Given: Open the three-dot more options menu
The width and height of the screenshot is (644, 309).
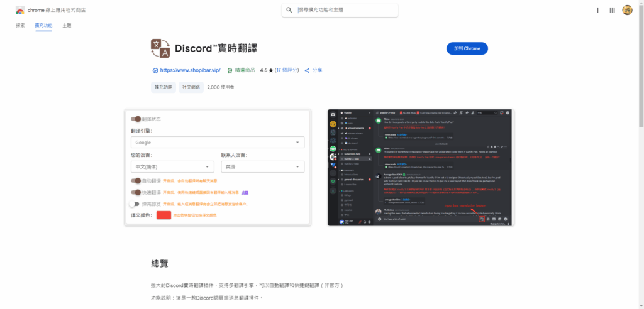Looking at the screenshot, I should pos(597,10).
